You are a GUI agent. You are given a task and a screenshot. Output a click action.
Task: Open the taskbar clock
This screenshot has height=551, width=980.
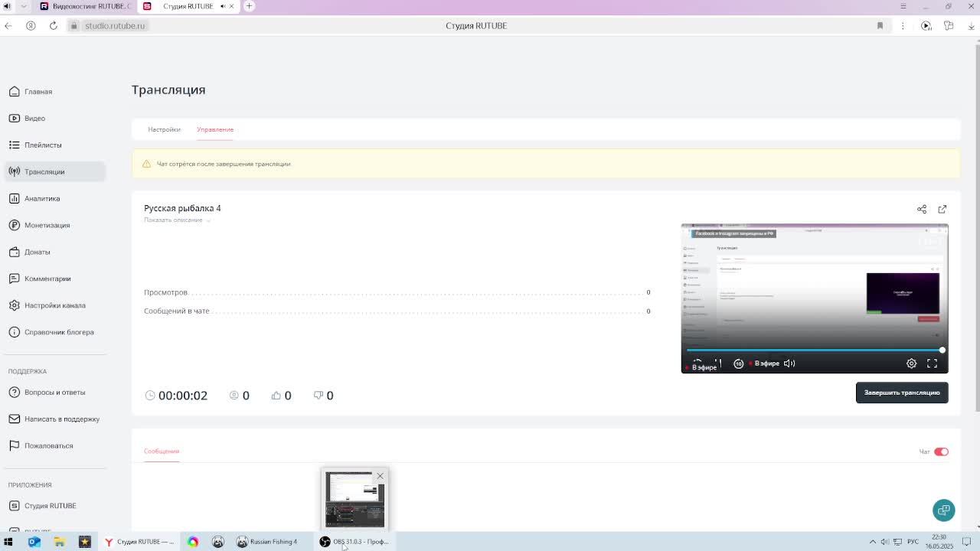(939, 542)
